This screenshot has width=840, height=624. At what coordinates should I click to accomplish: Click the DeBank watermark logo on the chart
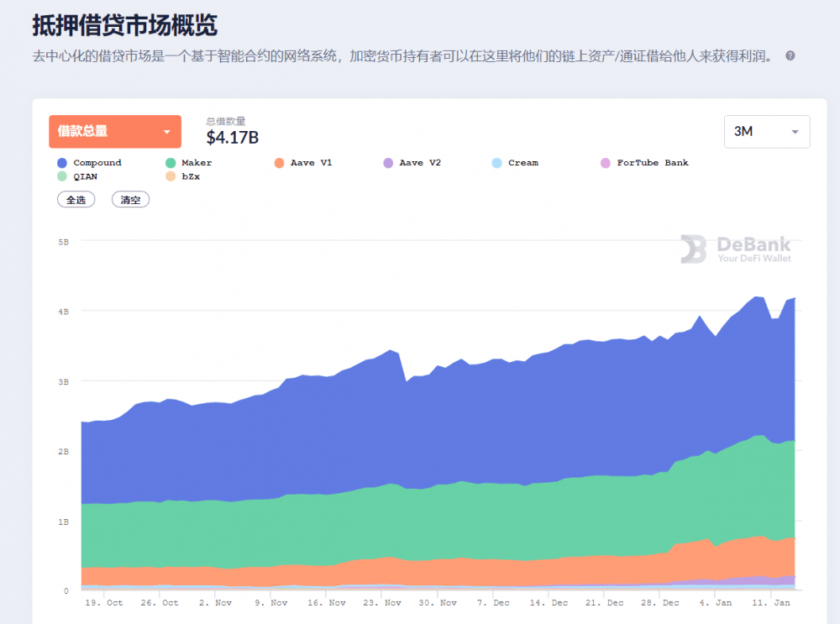[x=738, y=250]
